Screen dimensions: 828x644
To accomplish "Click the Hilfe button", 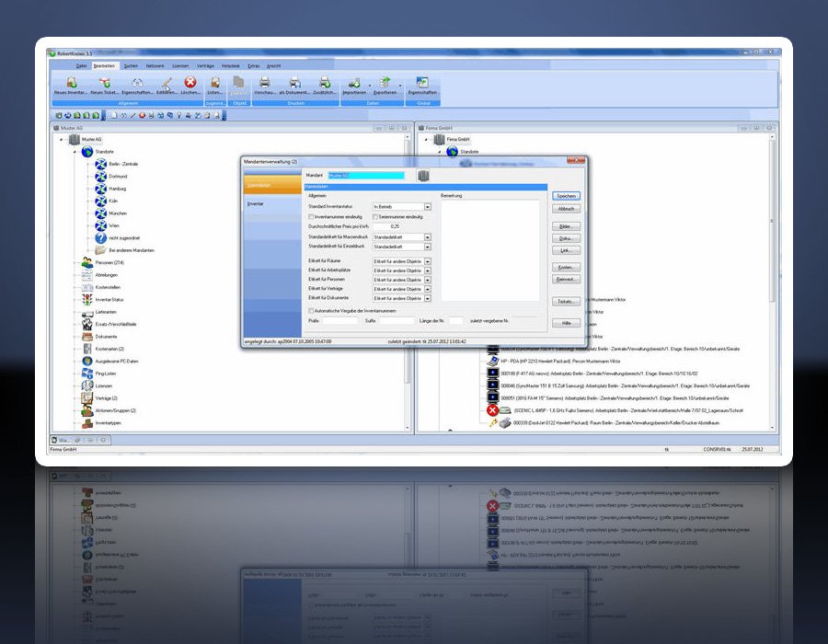I will [566, 323].
